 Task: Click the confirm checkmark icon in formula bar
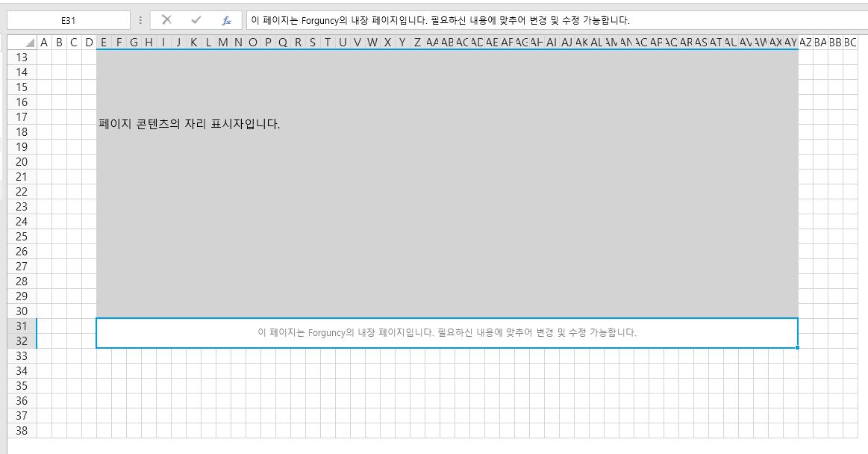[196, 20]
